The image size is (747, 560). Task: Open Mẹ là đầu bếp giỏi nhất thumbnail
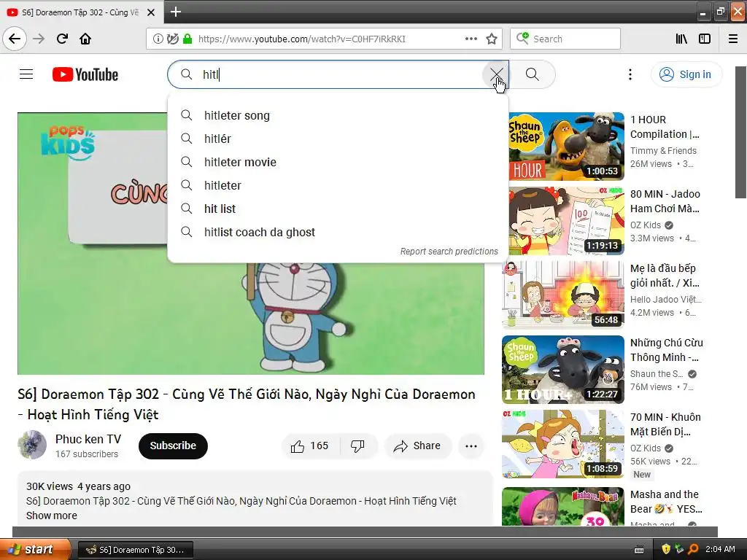pyautogui.click(x=563, y=295)
